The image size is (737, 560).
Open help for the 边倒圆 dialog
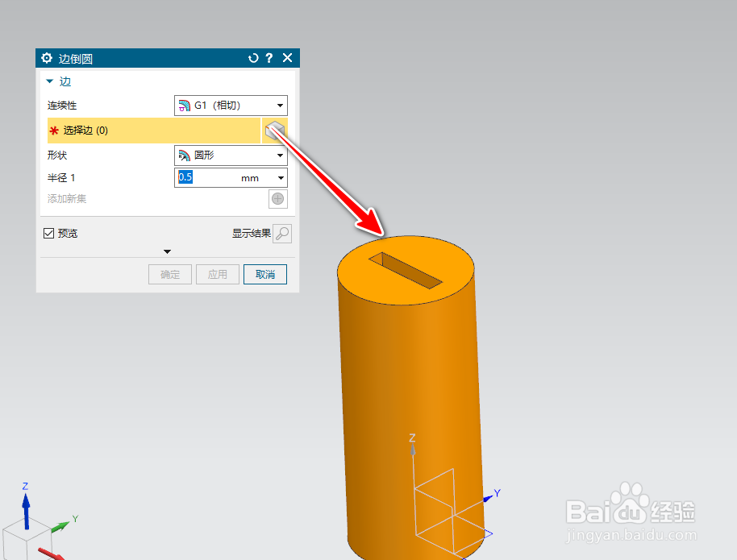[x=269, y=58]
